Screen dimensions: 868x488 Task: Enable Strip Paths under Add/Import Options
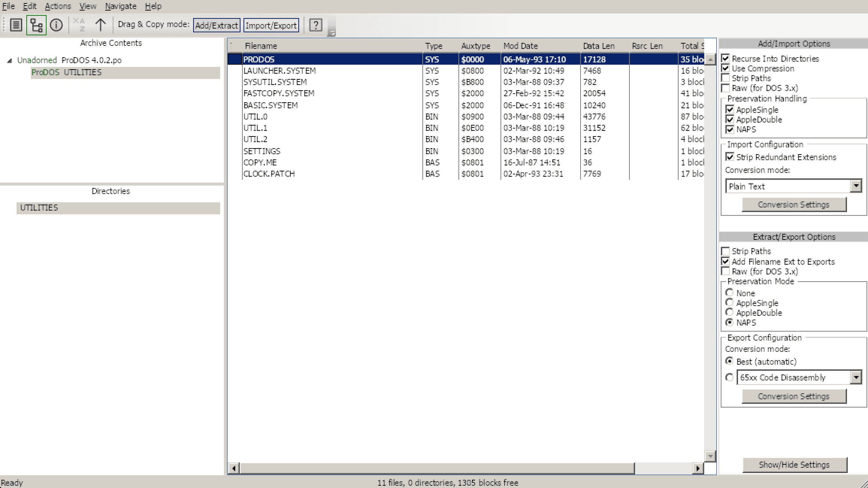(726, 78)
